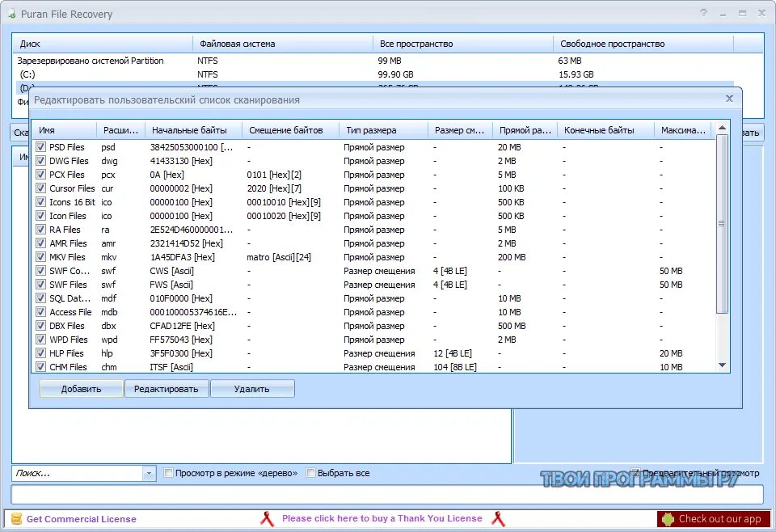This screenshot has width=776, height=532.
Task: Sort by Имя column header
Action: coord(65,130)
